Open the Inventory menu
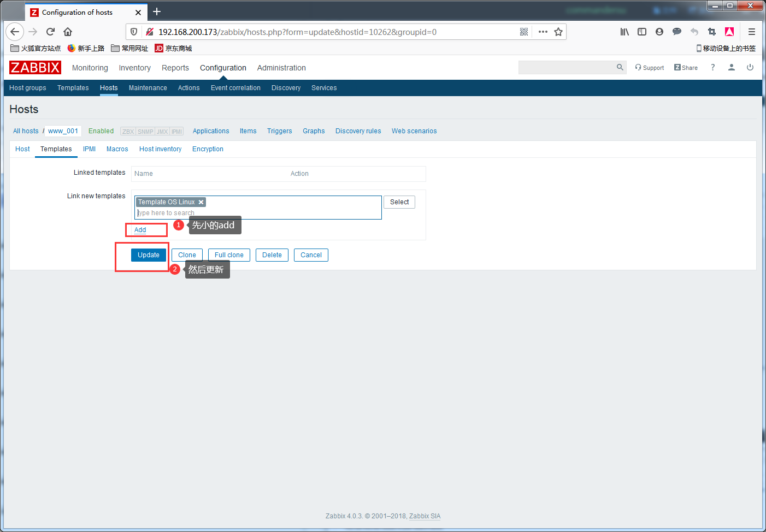This screenshot has width=766, height=532. (x=135, y=68)
